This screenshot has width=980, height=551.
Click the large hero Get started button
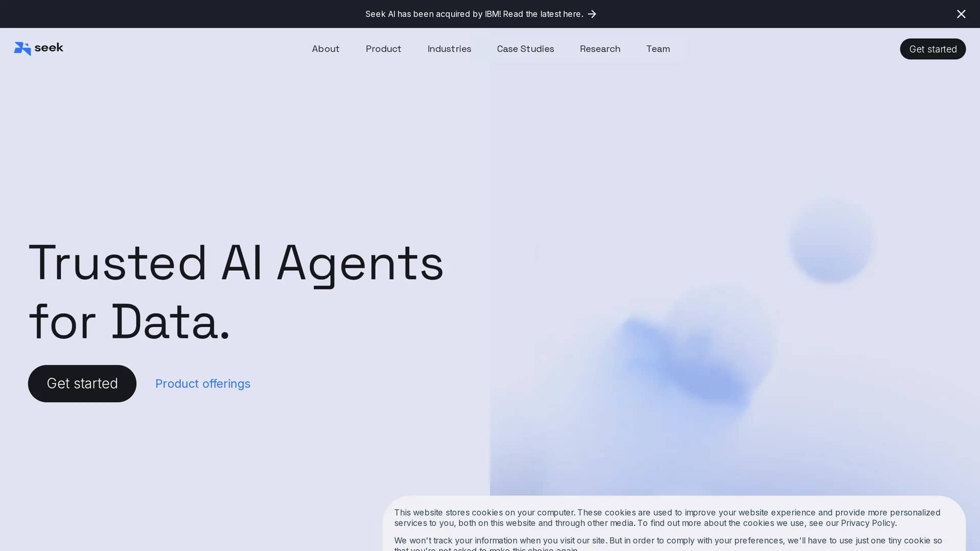tap(82, 384)
